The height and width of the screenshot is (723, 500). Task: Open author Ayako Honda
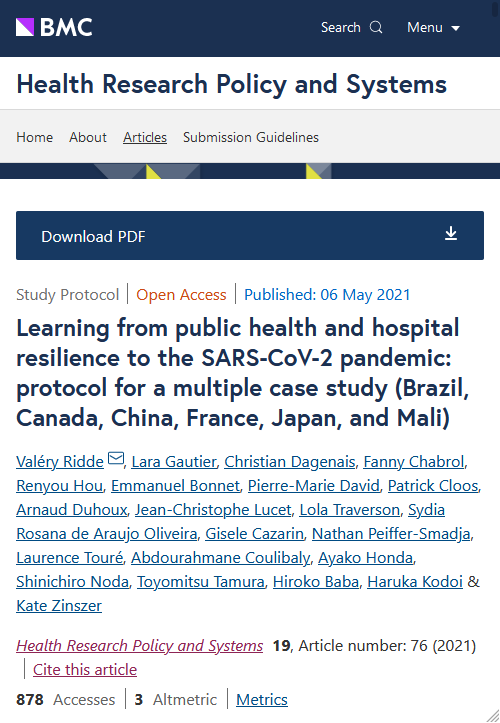click(x=365, y=557)
